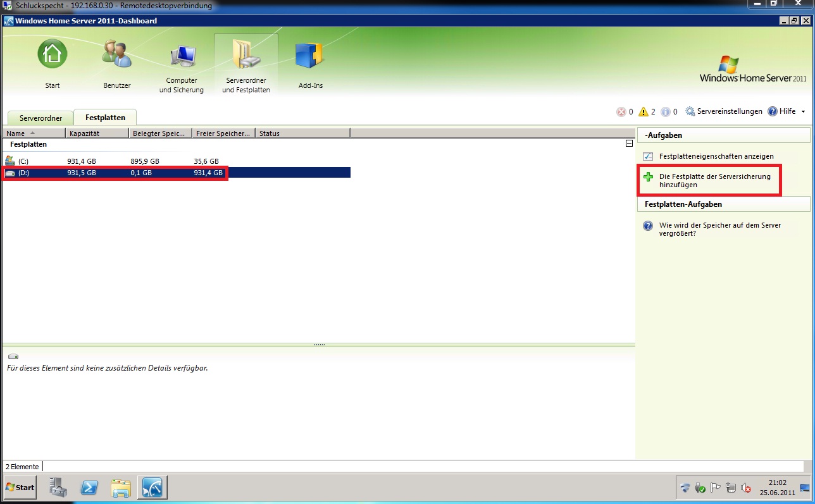Click the Dashboard taskbar button
The width and height of the screenshot is (815, 504).
152,488
